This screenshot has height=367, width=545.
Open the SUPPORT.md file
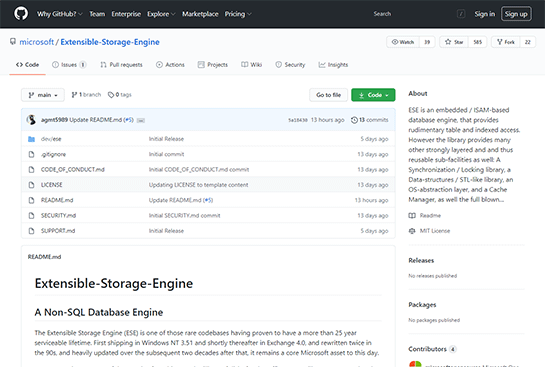click(x=58, y=231)
